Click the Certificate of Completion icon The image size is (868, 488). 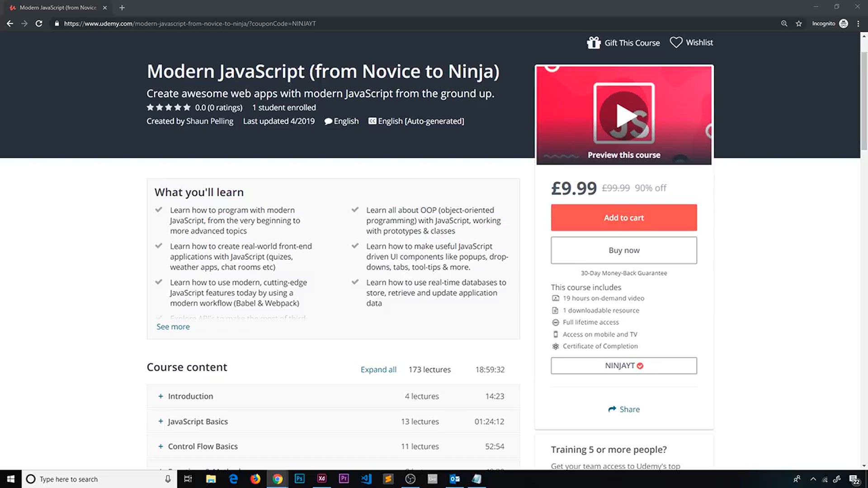556,346
